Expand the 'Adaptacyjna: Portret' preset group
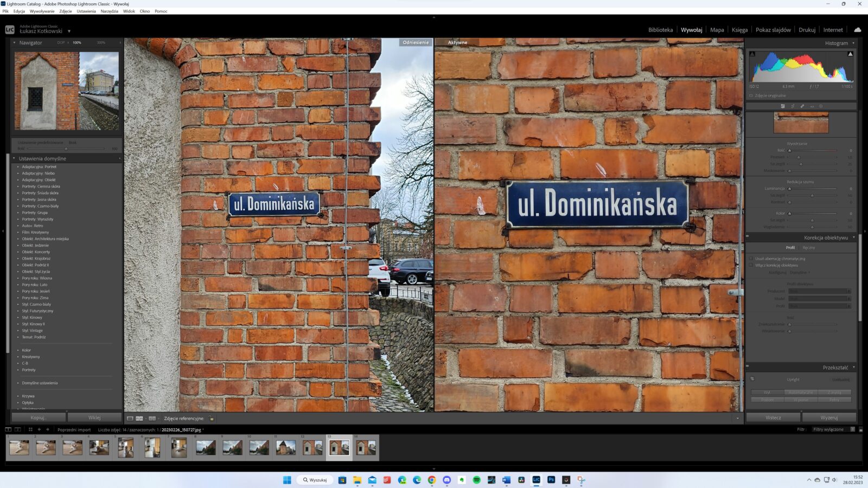The image size is (868, 488). click(x=18, y=167)
